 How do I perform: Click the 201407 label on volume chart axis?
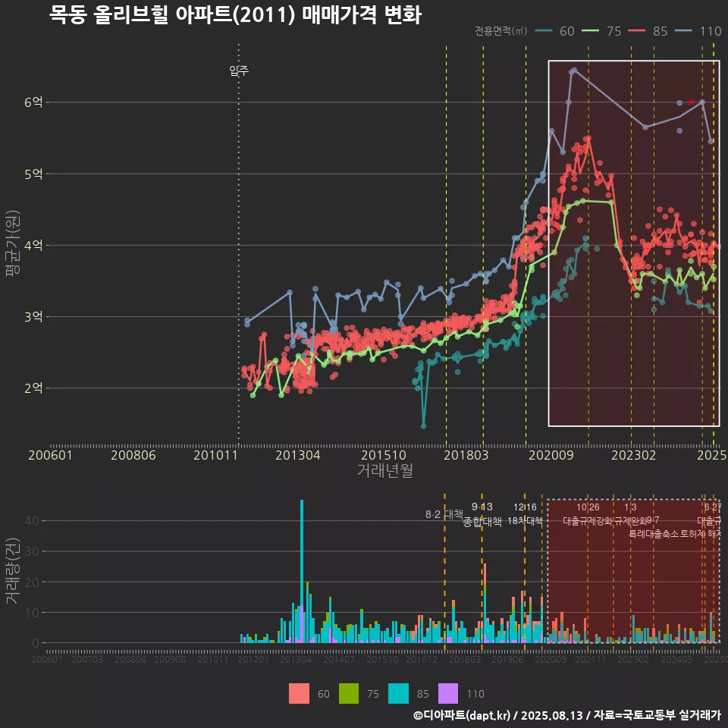tap(338, 659)
